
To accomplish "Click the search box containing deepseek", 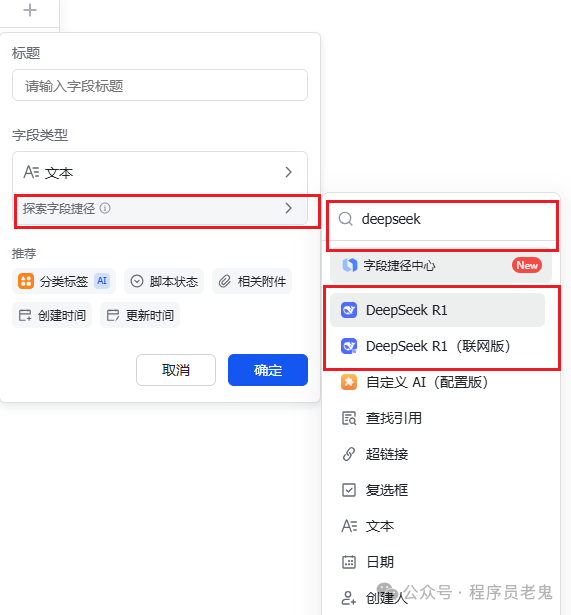I will pos(442,220).
